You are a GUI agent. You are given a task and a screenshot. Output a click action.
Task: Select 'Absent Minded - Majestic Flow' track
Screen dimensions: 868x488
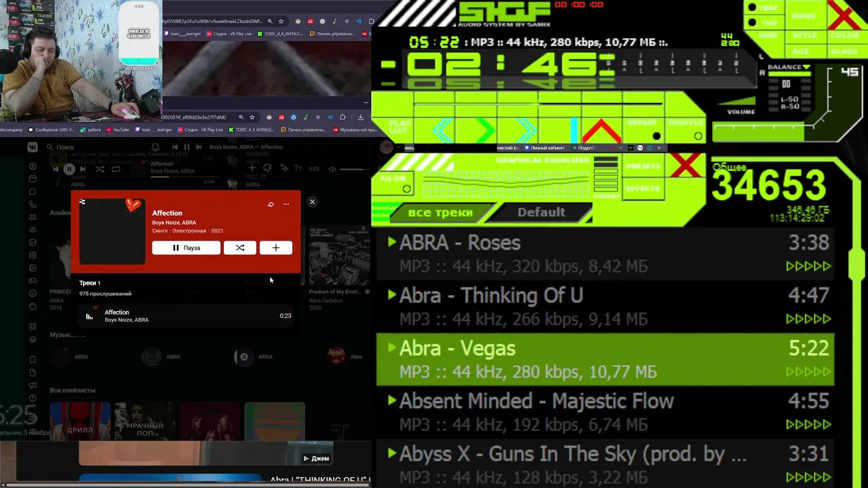(605, 412)
